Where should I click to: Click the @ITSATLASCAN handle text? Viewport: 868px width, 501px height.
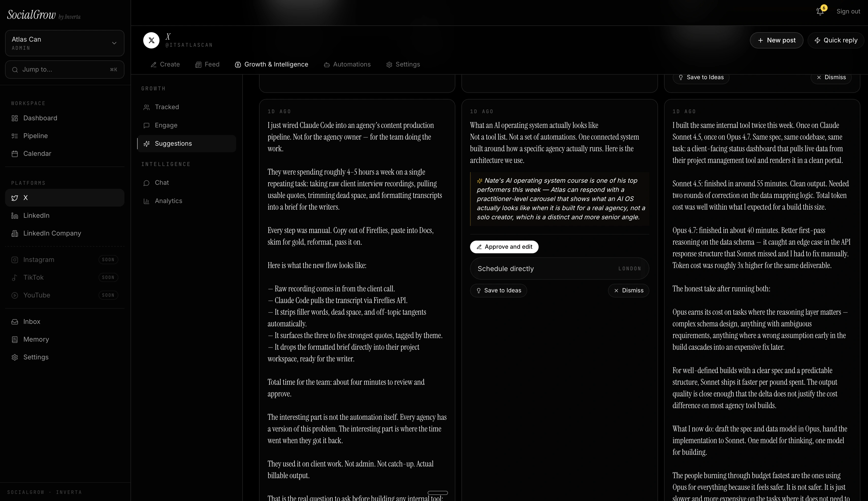point(189,45)
